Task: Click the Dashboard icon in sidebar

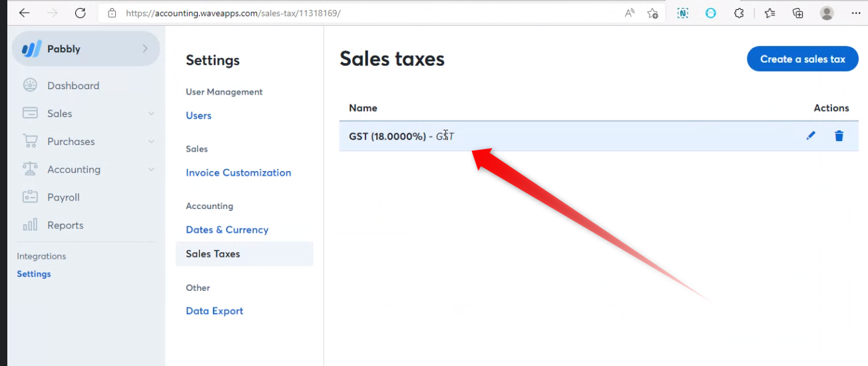Action: 30,85
